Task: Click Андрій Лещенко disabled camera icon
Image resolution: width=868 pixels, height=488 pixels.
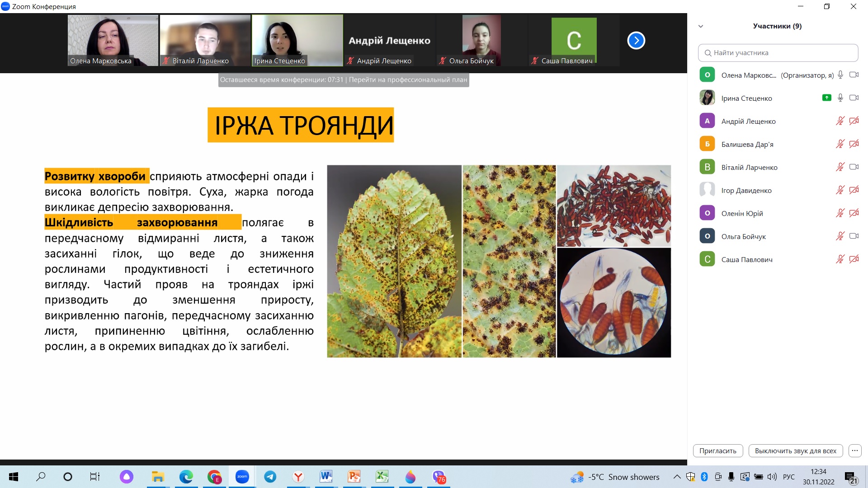Action: coord(854,121)
